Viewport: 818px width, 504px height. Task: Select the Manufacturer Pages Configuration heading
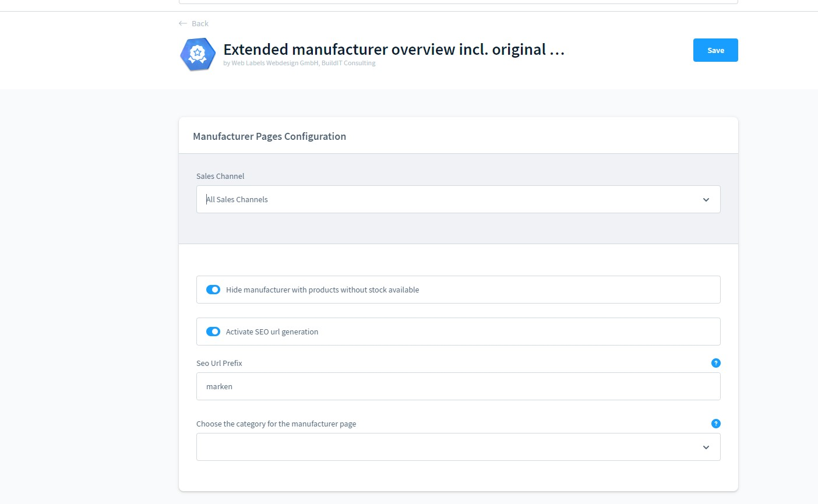[x=269, y=136]
